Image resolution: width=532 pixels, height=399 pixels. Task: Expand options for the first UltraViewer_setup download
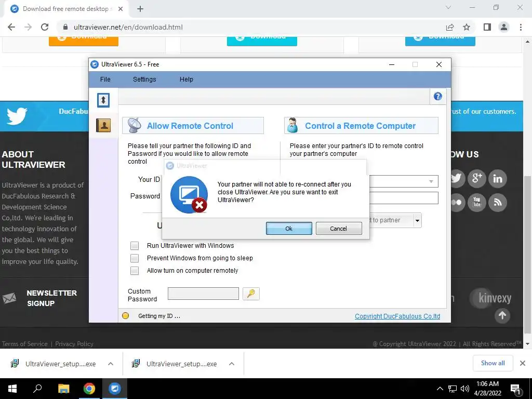(111, 364)
